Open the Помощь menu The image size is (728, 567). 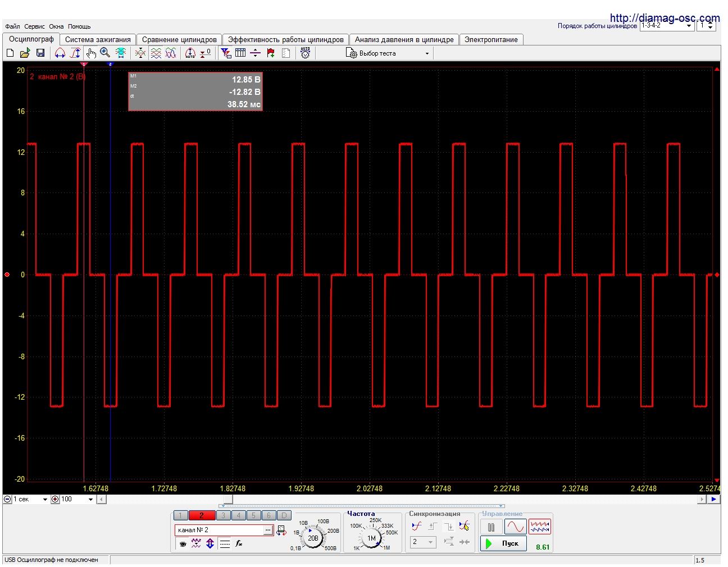tap(79, 26)
